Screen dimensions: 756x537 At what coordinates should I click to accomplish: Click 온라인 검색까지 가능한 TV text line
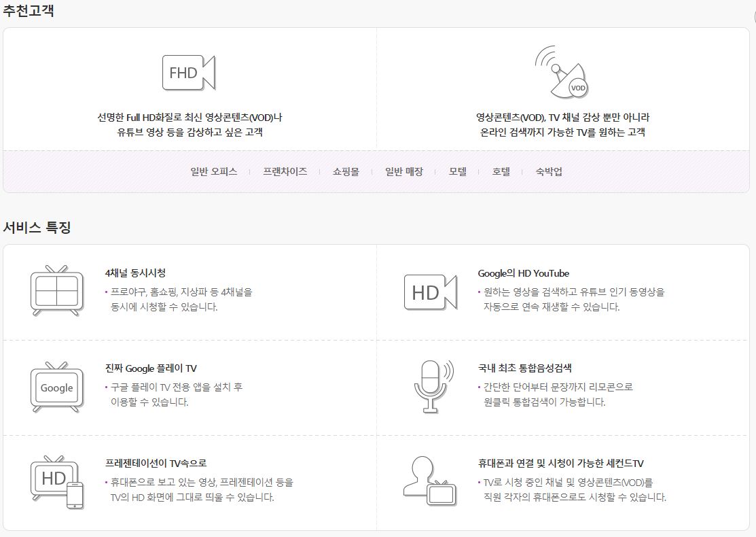click(x=562, y=132)
